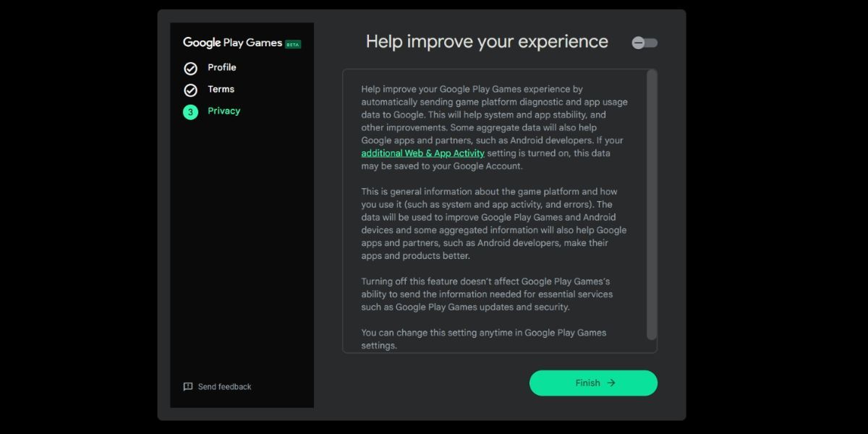Toggle the Help improve your experience switch
868x434 pixels.
(x=644, y=43)
